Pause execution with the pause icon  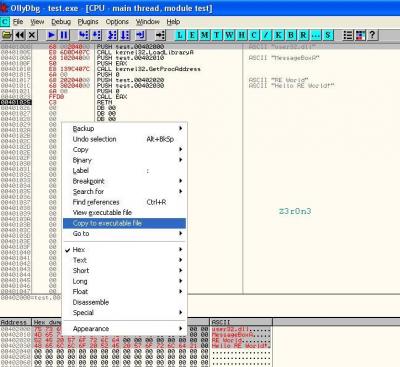(x=64, y=35)
